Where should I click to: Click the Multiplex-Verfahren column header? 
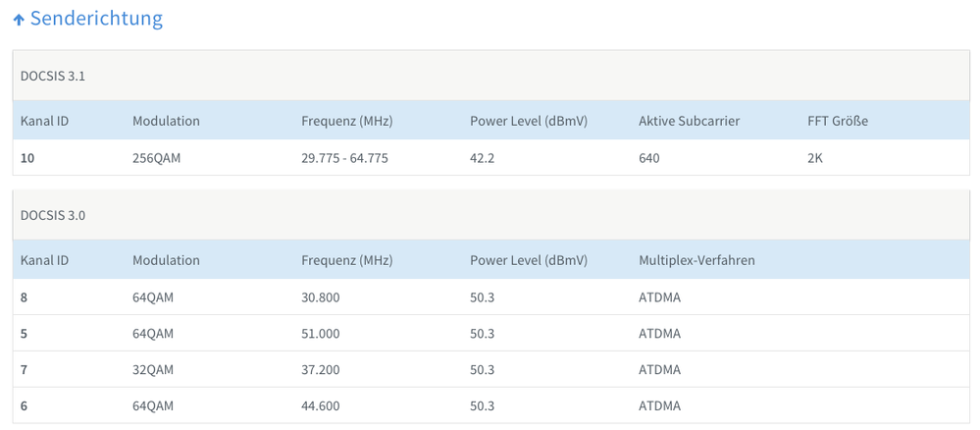point(696,260)
